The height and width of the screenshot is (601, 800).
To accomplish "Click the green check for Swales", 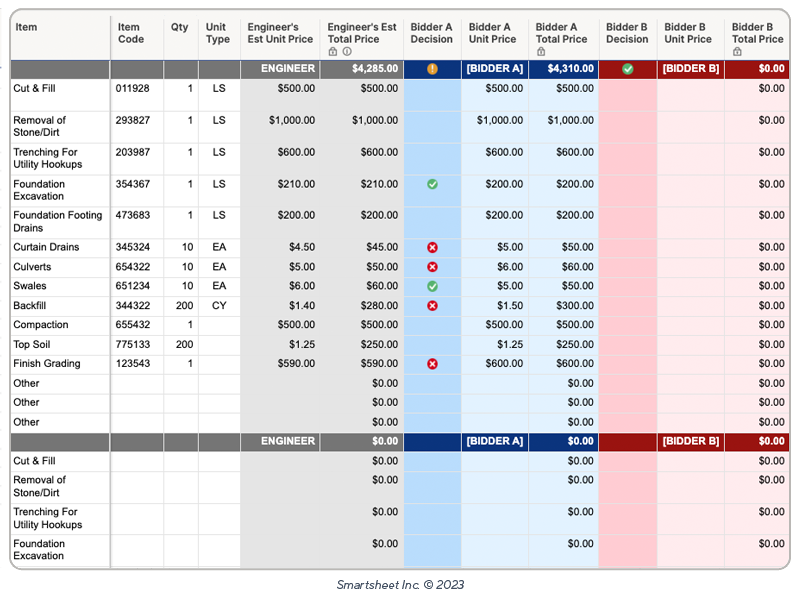I will point(432,286).
